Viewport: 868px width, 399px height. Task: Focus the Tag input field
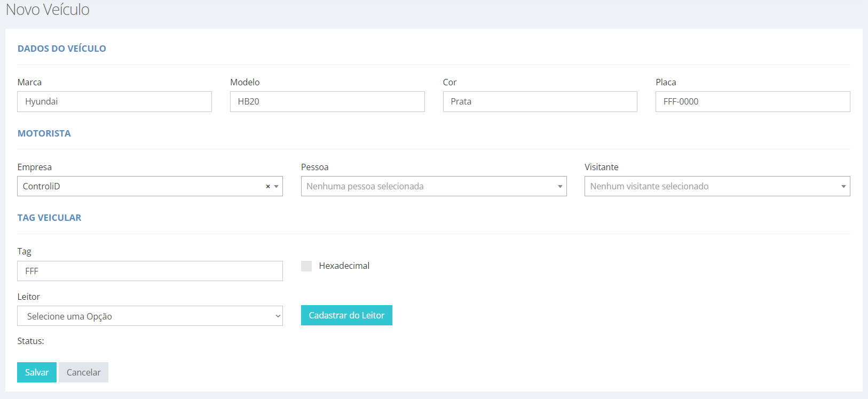(x=150, y=271)
